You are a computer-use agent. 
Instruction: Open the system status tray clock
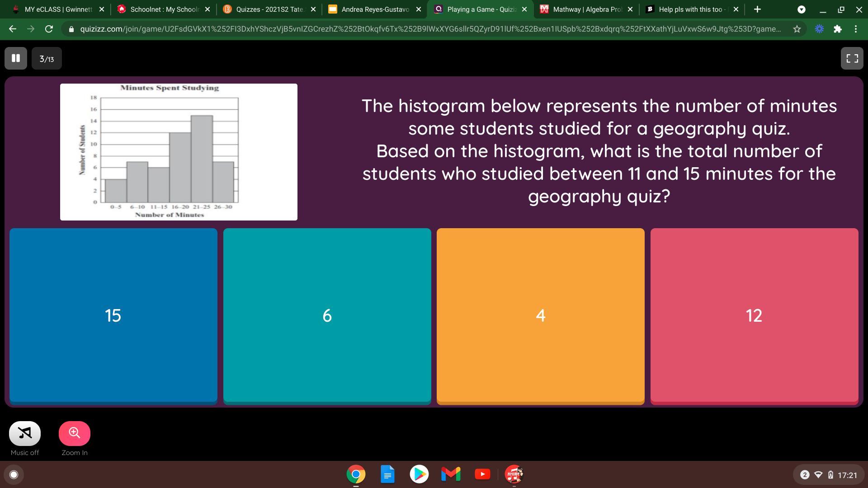pyautogui.click(x=847, y=474)
